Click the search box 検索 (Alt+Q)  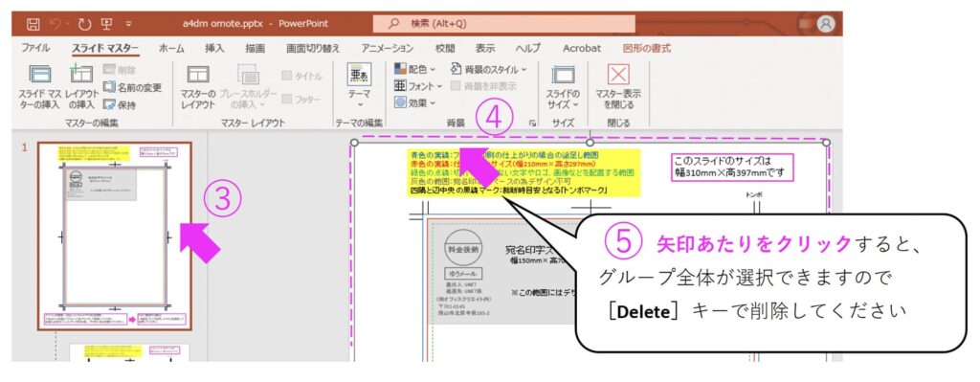click(x=503, y=24)
